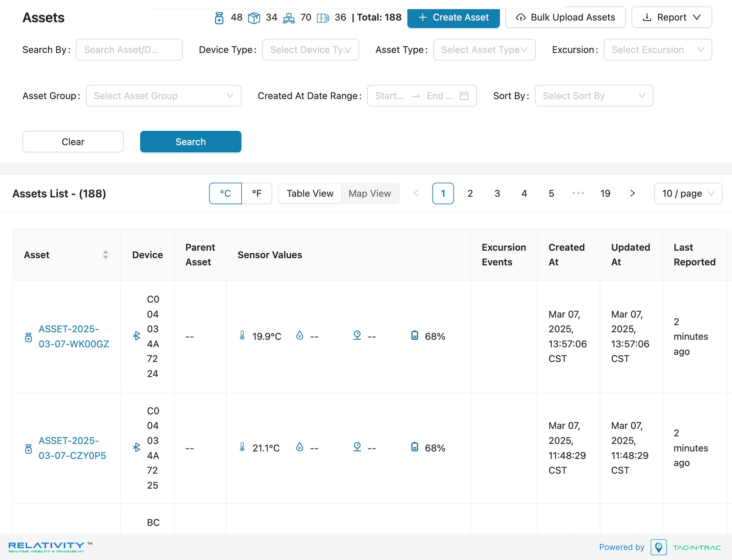The image size is (732, 560).
Task: Click 'Mar 07, 2025, 13:57:06 CST' under Created At
Action: 567,336
